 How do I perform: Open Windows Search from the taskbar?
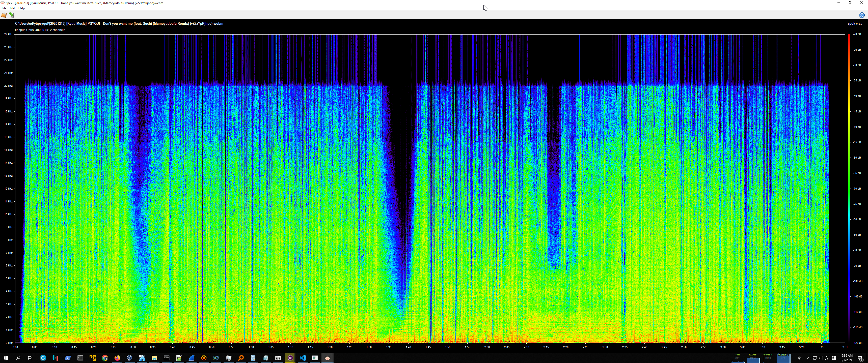point(18,358)
